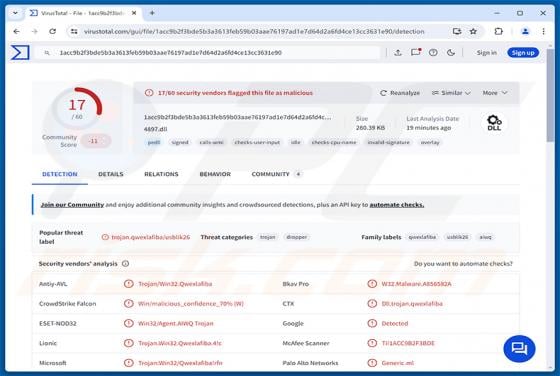Switch to the COMMUNITY tab
This screenshot has width=560, height=376.
[276, 174]
